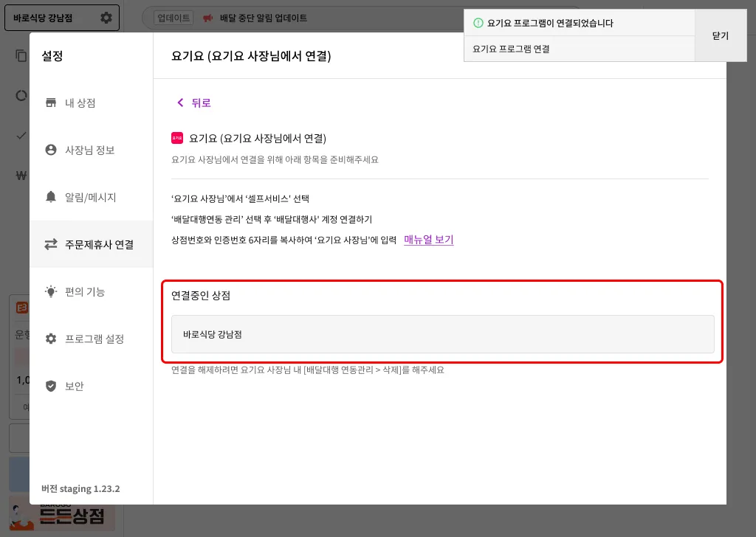Click the 설정 panel heading
756x537 pixels.
tap(52, 56)
